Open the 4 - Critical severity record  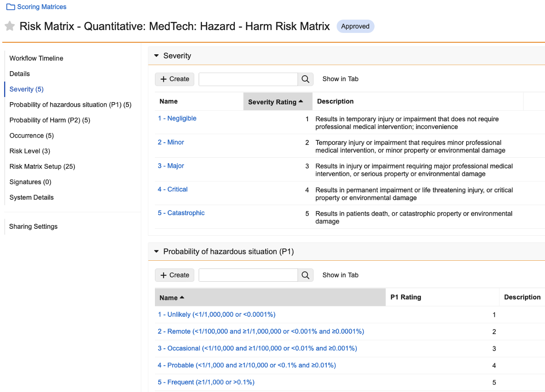pyautogui.click(x=172, y=189)
